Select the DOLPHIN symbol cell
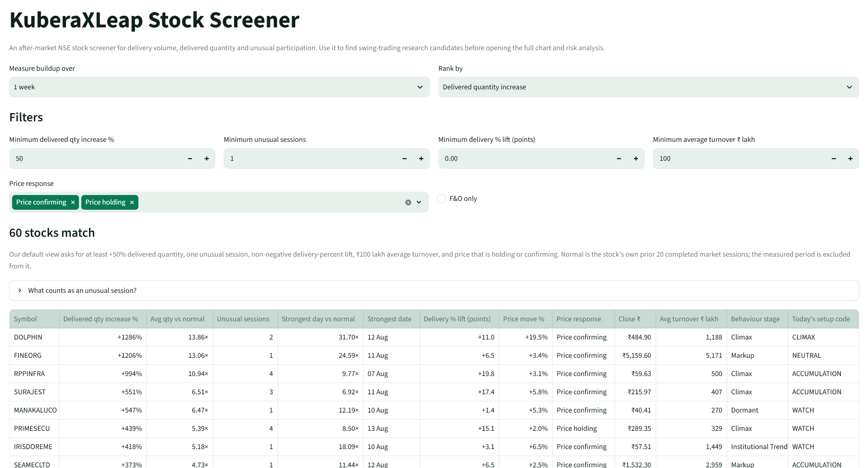Screen dimensions: 868x468 [x=34, y=337]
